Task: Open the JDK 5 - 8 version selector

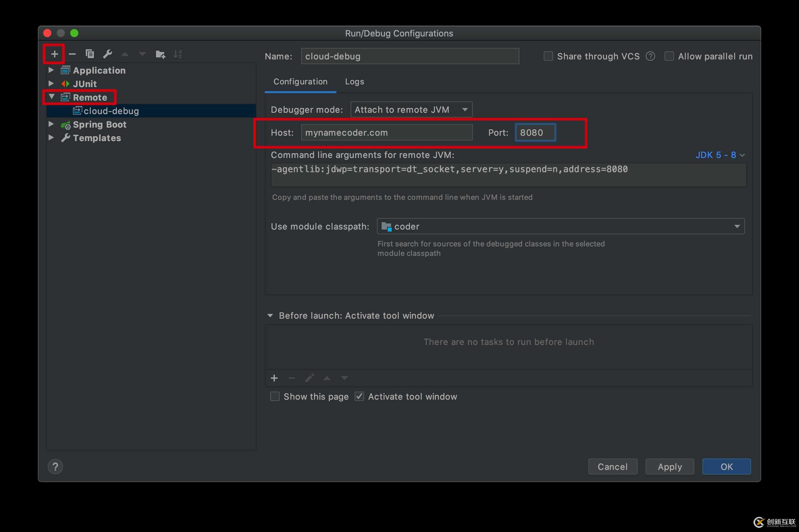Action: pos(720,155)
